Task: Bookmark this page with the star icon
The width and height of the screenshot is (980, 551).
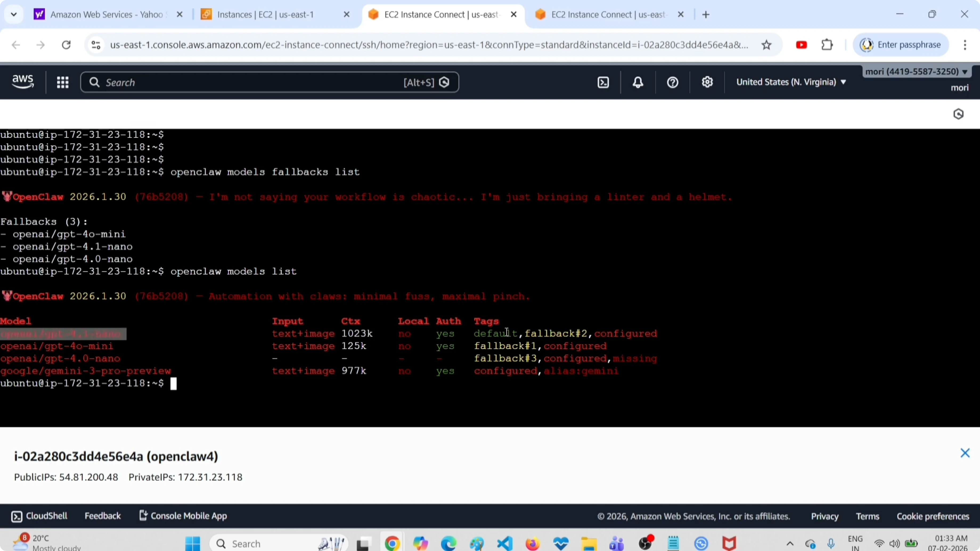Action: pos(767,45)
